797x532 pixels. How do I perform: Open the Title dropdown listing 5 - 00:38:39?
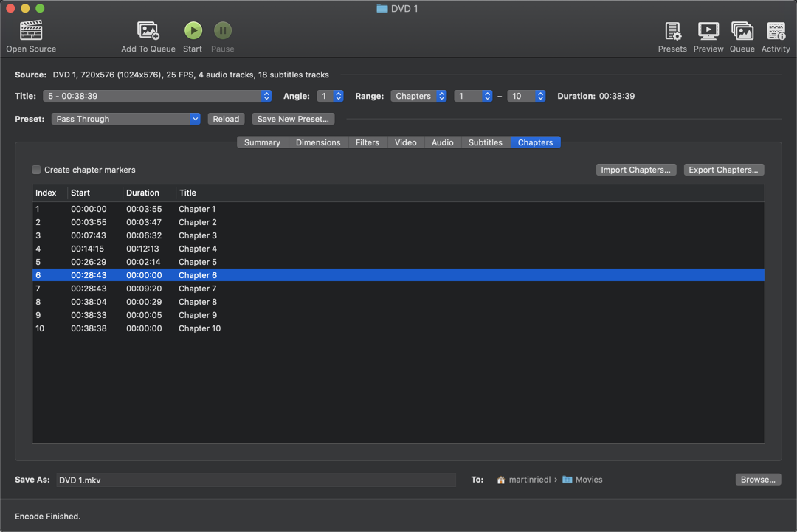[x=157, y=95]
